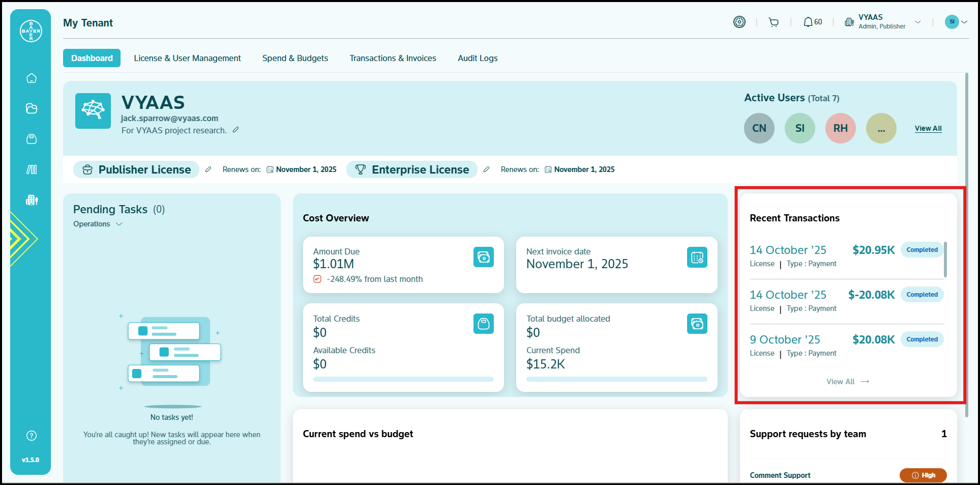The image size is (980, 485).
Task: Click the help question mark icon
Action: (x=32, y=436)
